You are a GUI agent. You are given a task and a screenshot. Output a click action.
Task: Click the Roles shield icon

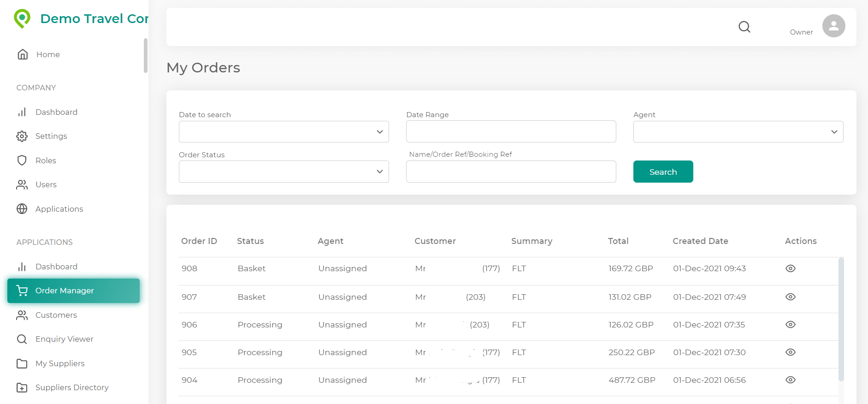(x=22, y=160)
